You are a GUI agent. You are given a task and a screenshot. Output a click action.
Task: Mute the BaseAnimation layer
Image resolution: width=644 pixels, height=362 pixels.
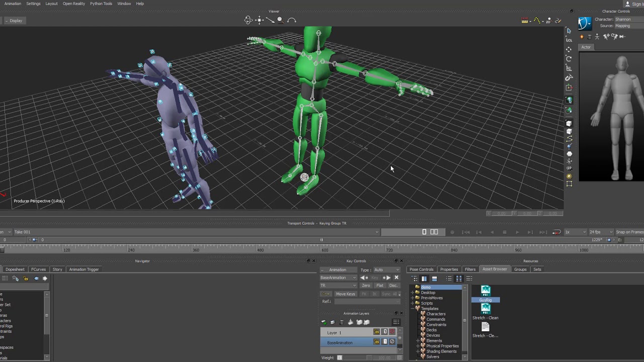[392, 341]
